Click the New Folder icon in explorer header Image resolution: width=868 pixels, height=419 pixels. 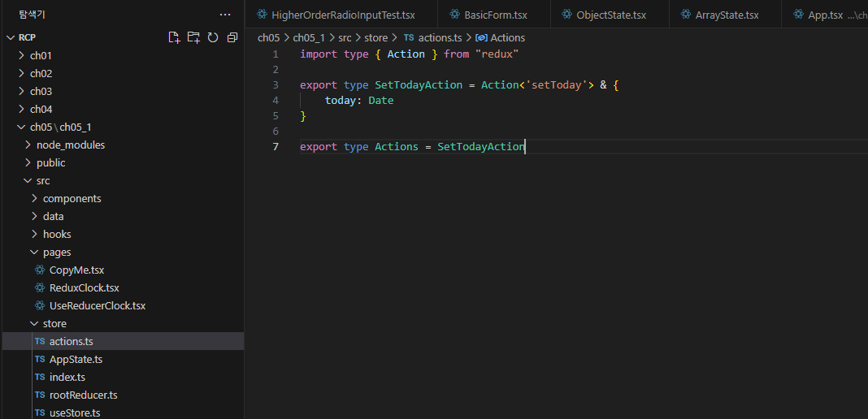click(x=193, y=37)
